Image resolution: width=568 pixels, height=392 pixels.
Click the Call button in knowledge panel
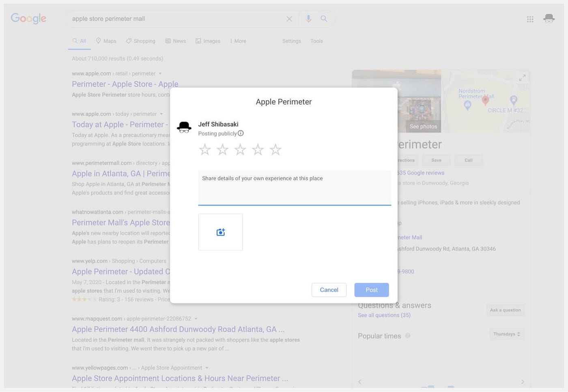469,160
